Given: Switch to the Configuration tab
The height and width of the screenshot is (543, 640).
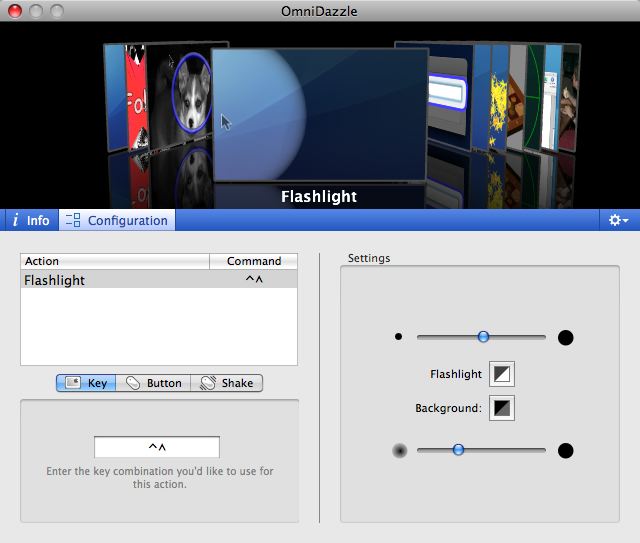Looking at the screenshot, I should (117, 220).
